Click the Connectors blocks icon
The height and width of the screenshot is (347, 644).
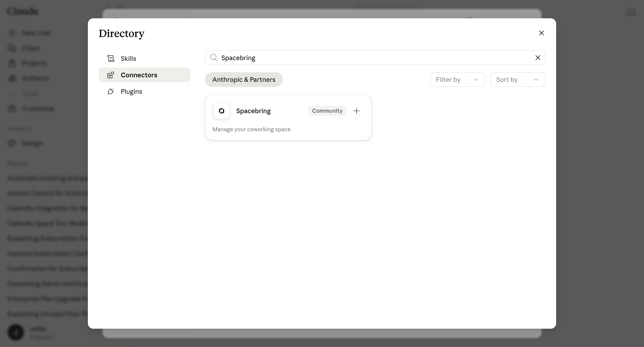click(x=111, y=75)
